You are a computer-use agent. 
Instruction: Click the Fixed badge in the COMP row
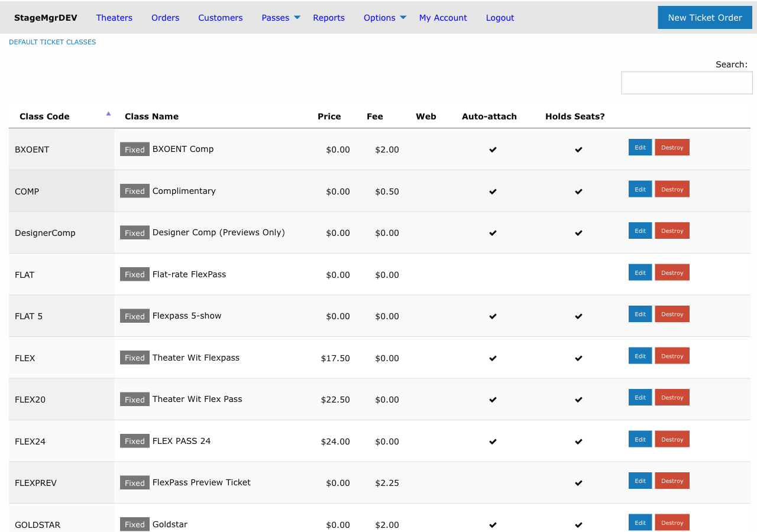[135, 191]
